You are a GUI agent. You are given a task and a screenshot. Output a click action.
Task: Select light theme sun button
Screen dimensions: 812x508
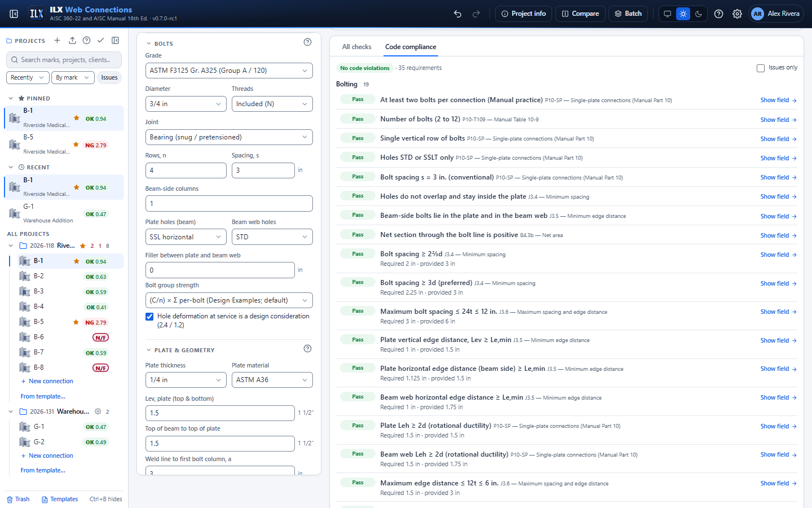click(683, 14)
